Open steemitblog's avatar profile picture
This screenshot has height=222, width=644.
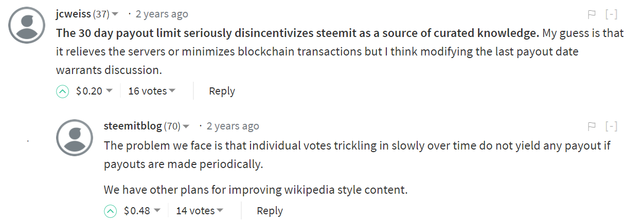[x=75, y=138]
